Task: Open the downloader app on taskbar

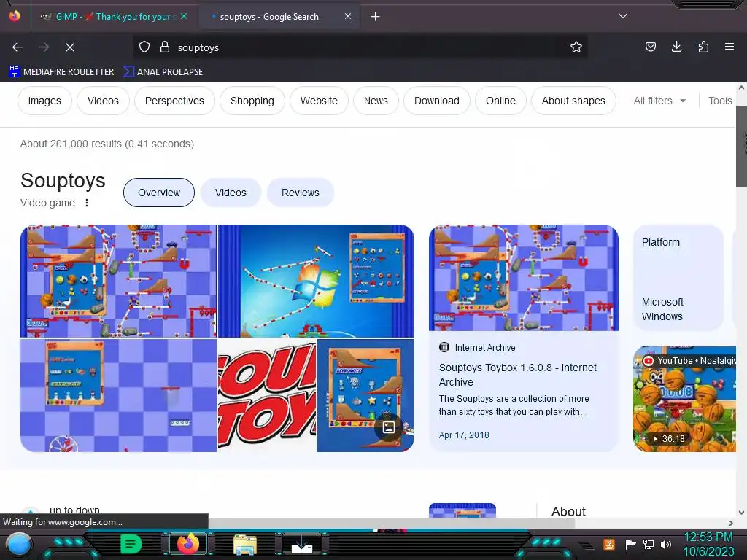Action: pos(301,544)
